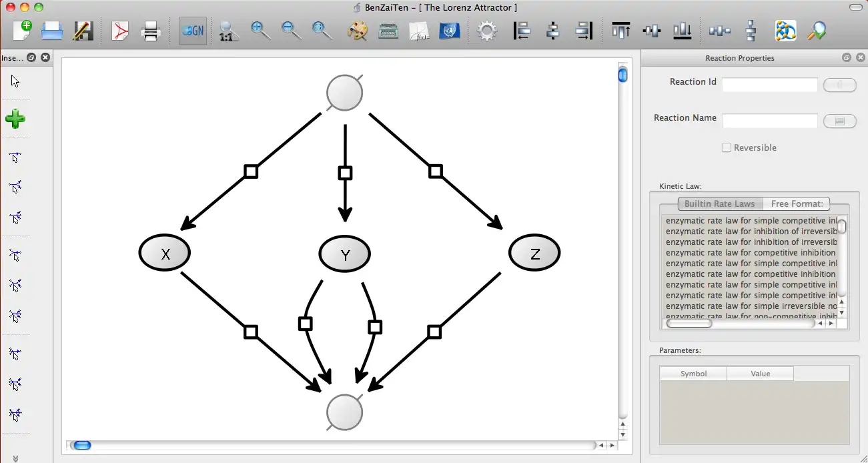The width and height of the screenshot is (868, 463).
Task: Click the canvas vertical scrollbar thumb
Action: pos(622,74)
